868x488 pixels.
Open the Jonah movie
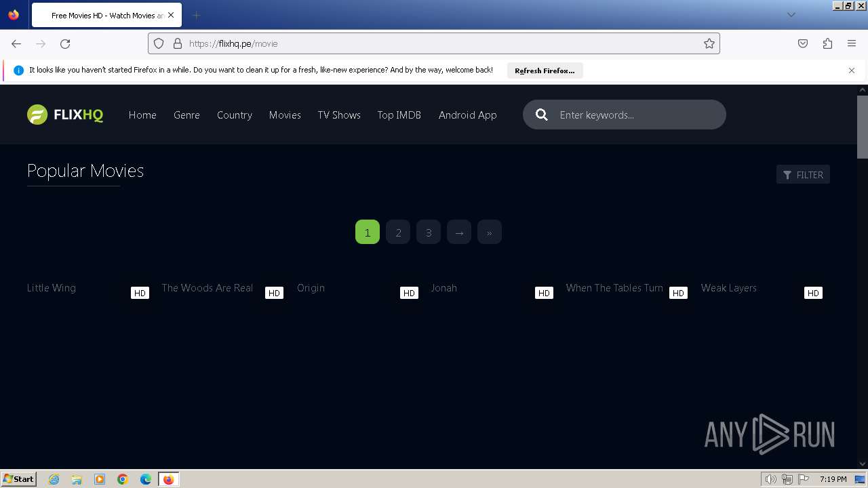pos(443,288)
